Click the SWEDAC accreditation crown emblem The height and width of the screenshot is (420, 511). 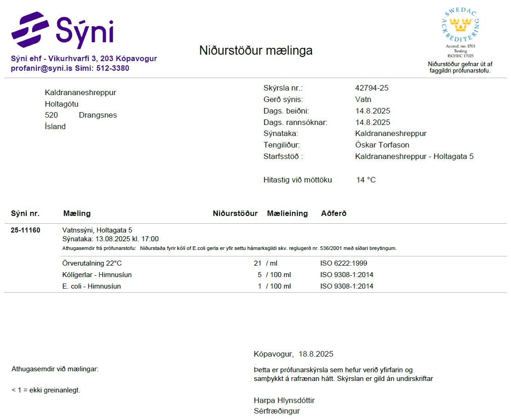click(460, 25)
